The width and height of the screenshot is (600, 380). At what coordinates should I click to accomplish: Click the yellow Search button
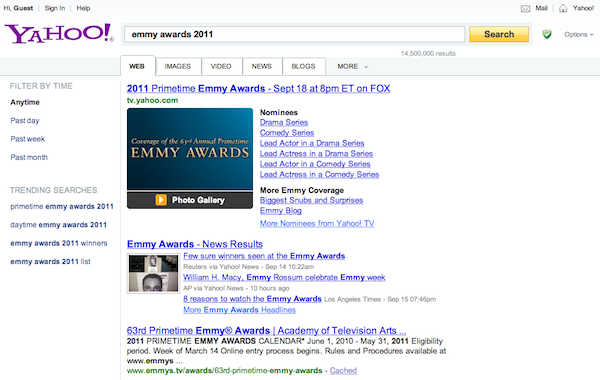tap(499, 34)
